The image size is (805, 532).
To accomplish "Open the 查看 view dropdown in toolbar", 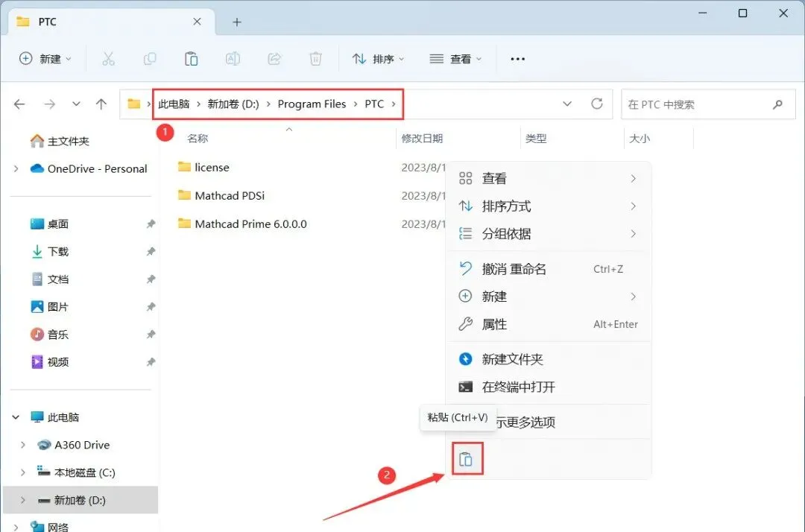I will 455,59.
